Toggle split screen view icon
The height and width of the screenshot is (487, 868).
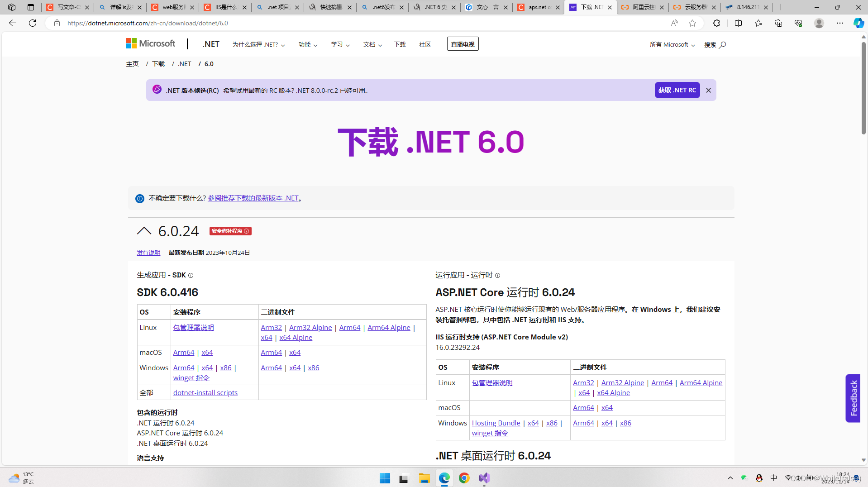click(x=738, y=23)
